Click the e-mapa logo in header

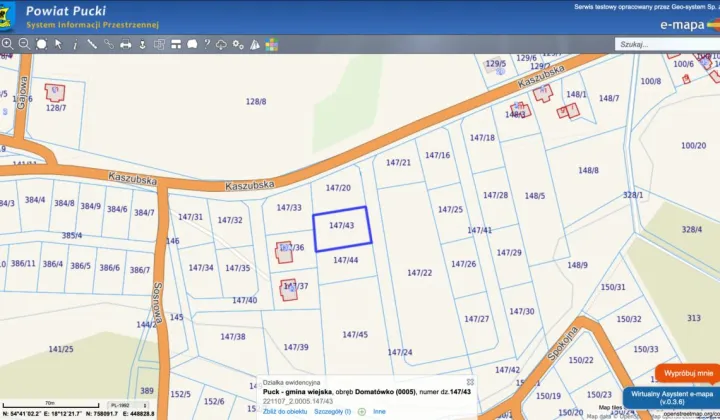click(689, 25)
